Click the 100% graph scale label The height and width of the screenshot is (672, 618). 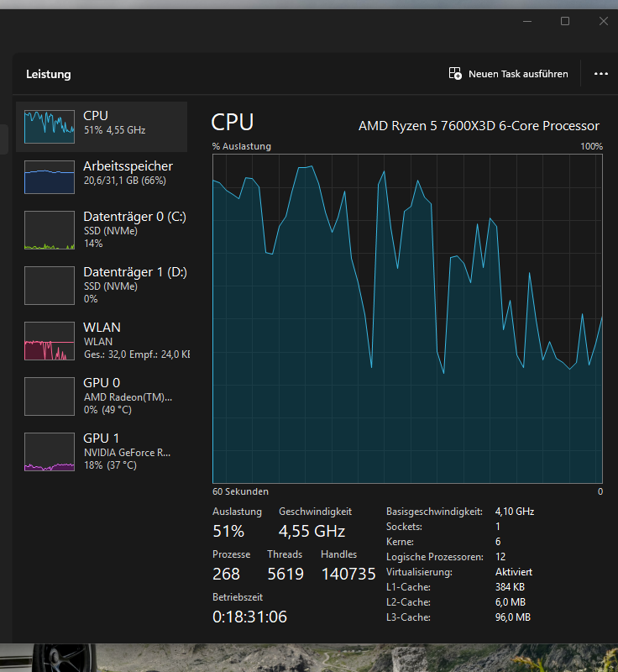pos(591,146)
